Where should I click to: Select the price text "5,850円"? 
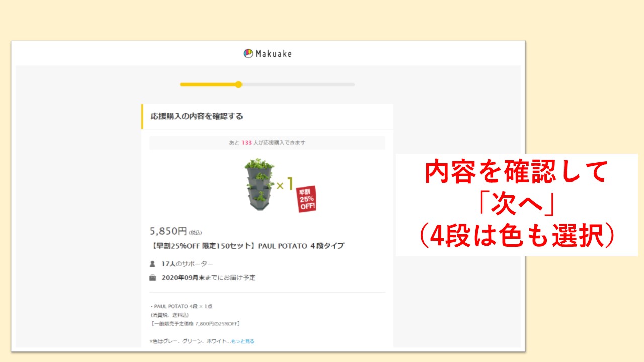coord(169,231)
